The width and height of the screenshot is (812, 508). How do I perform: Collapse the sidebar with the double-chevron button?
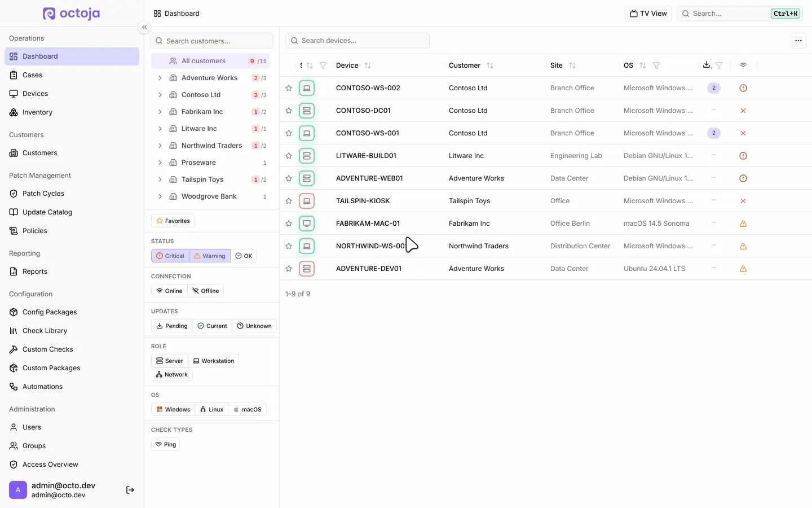click(144, 27)
